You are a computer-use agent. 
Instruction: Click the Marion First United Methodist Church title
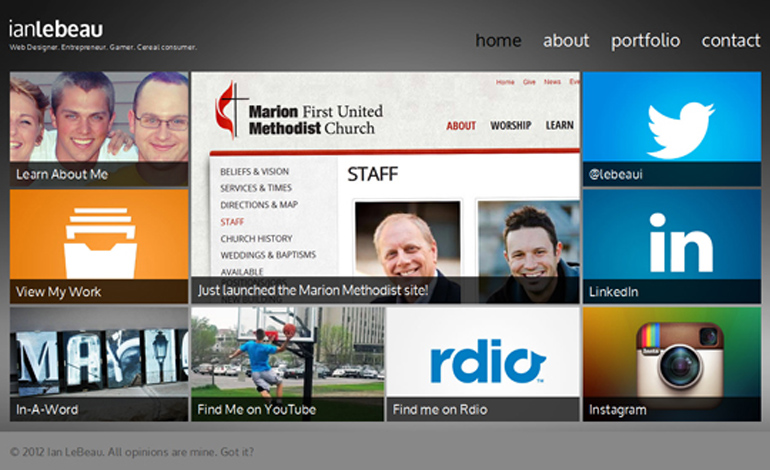[x=315, y=120]
